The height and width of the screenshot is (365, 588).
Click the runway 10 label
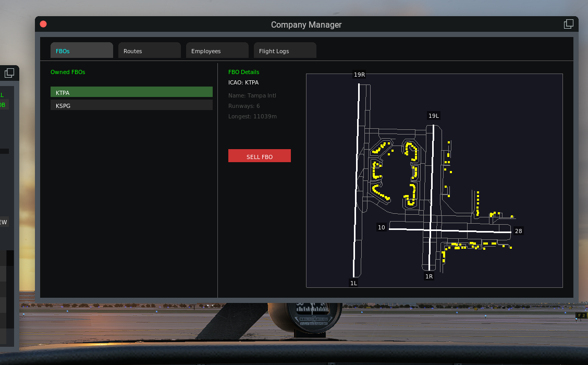[382, 227]
